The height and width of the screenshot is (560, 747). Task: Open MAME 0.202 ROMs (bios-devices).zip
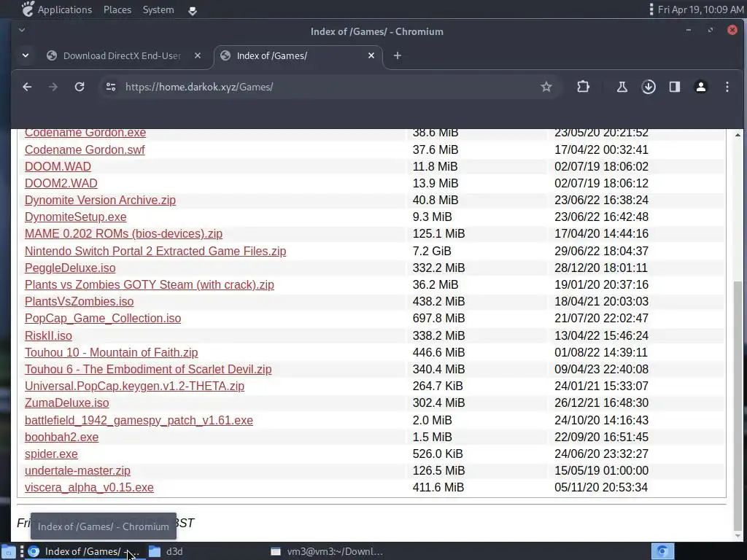123,233
